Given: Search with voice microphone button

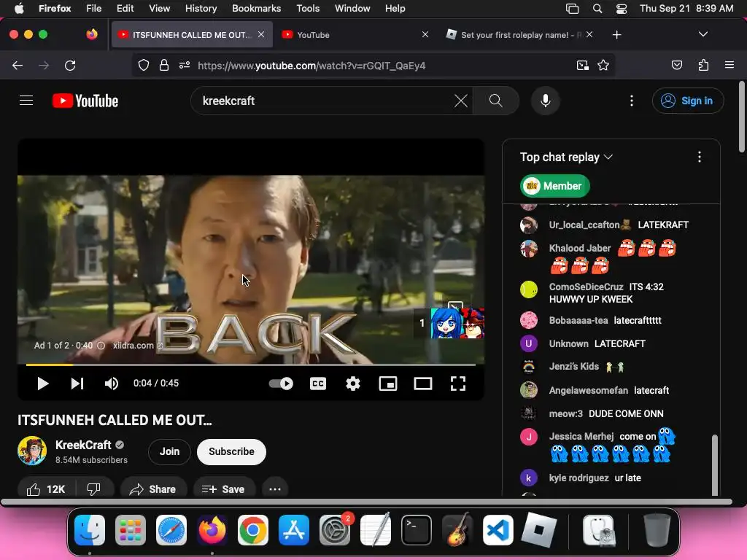Looking at the screenshot, I should coord(546,101).
